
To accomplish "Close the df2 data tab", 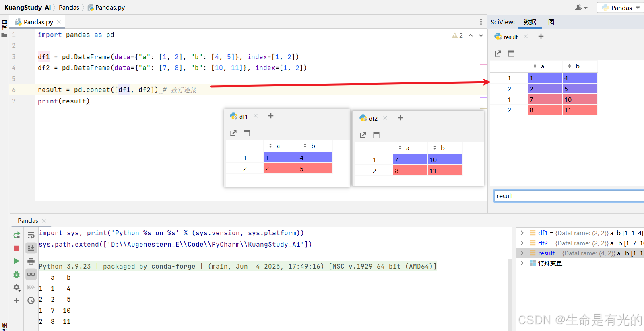I will click(385, 118).
